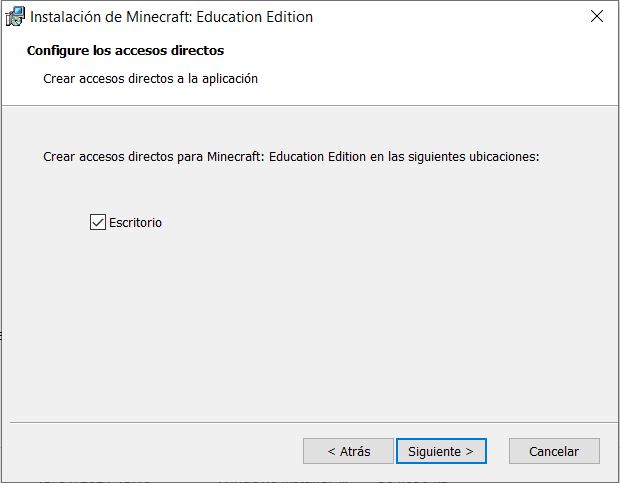Uncheck the Escritorio shortcut checkbox

(x=98, y=222)
